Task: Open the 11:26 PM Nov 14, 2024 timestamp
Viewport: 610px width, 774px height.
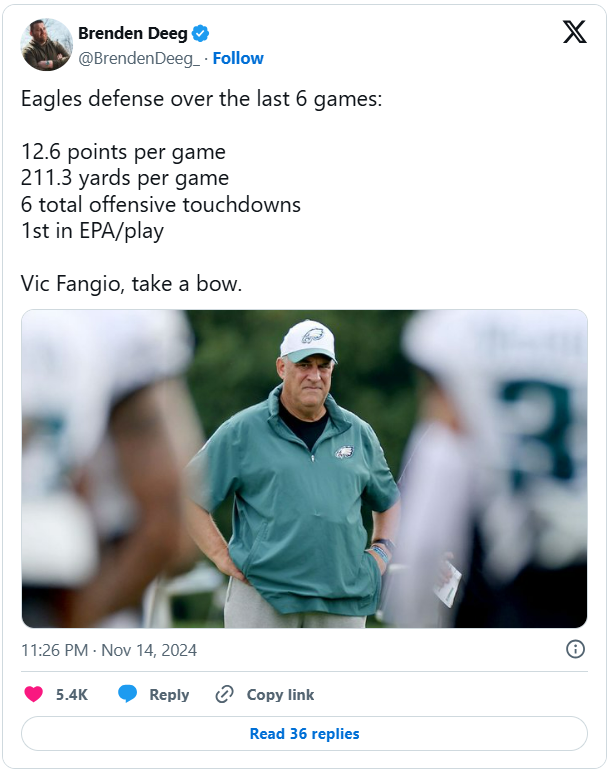Action: click(109, 650)
